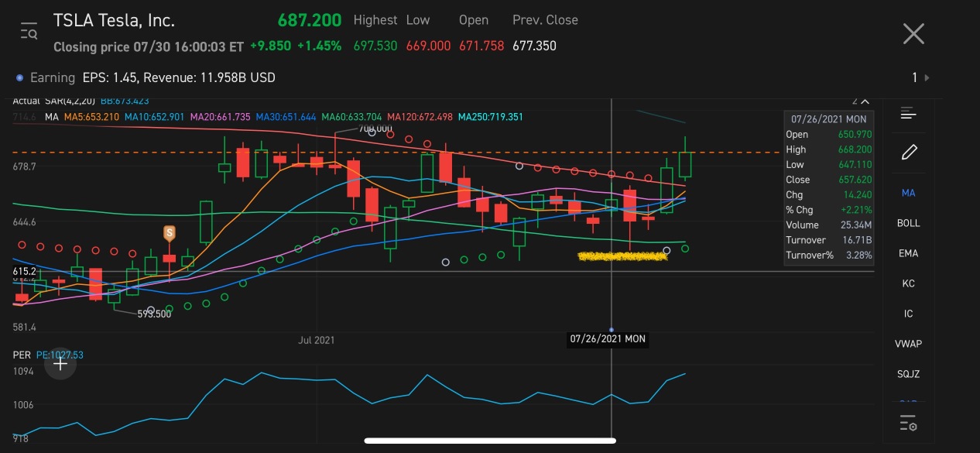The image size is (980, 453).
Task: Tap the 07/26/2021 MON crosshair date label
Action: (x=608, y=338)
